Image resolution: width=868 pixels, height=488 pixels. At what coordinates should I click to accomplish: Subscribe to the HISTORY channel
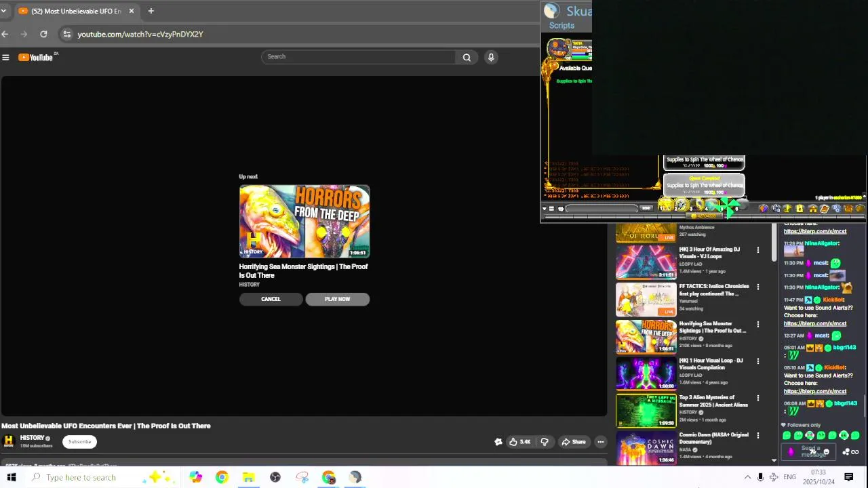(79, 442)
